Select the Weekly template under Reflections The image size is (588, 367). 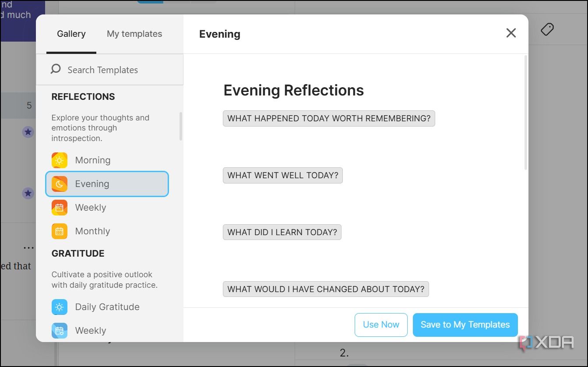[107, 208]
